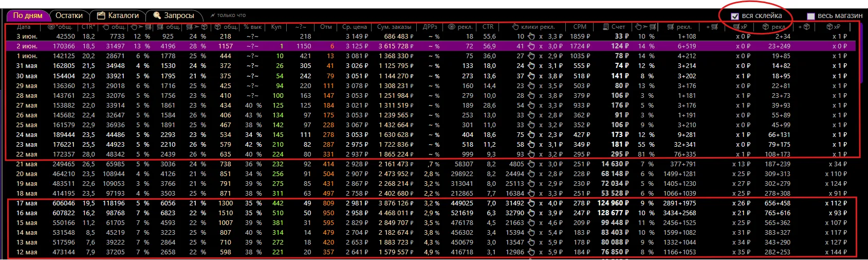Click the «CPM» column header
868x260 pixels.
[580, 27]
